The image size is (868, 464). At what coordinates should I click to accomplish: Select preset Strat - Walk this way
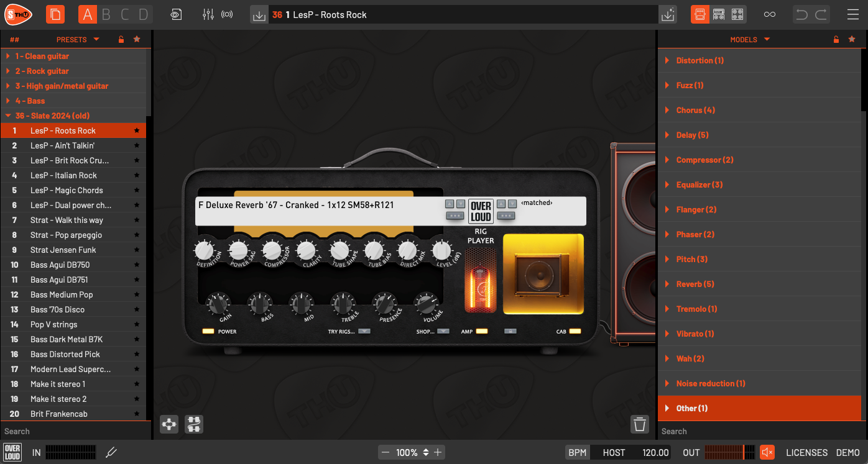pos(73,220)
